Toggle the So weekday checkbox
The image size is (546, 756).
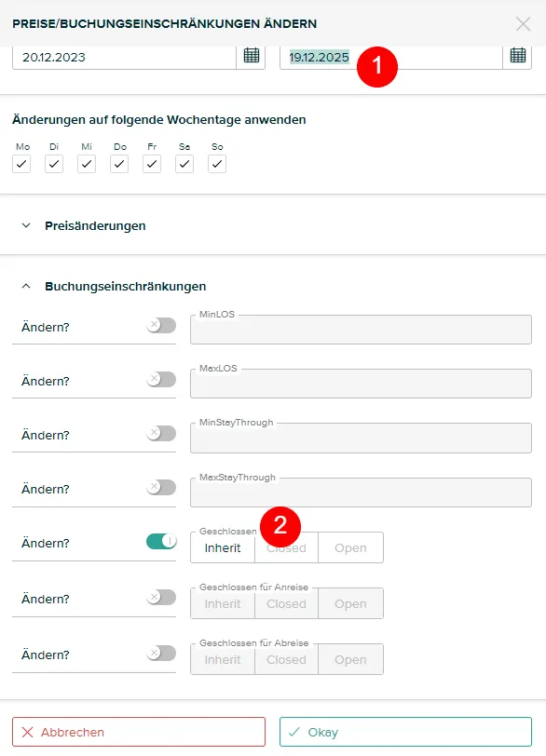[217, 164]
